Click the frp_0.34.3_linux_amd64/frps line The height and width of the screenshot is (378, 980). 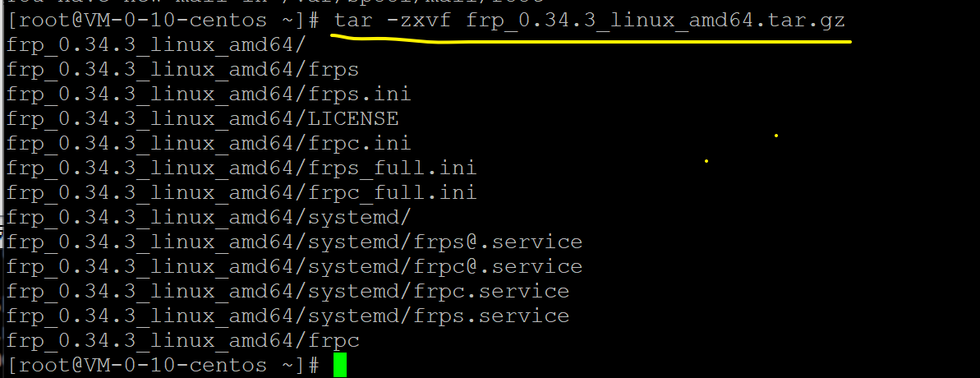coord(182,69)
